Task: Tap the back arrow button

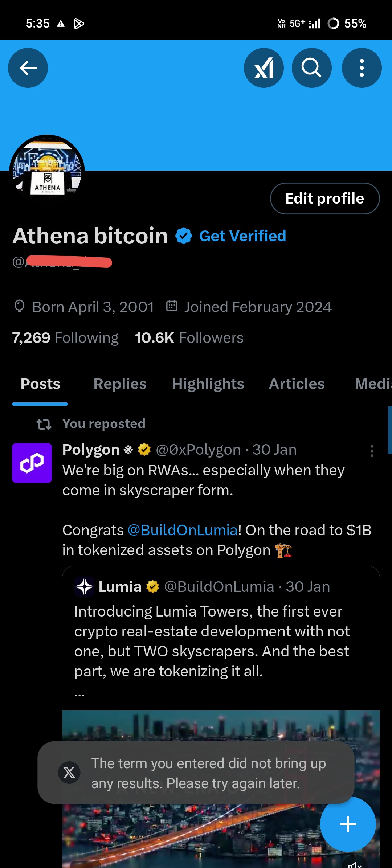Action: [x=28, y=68]
